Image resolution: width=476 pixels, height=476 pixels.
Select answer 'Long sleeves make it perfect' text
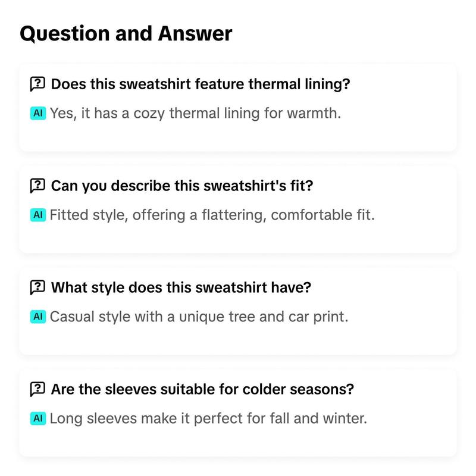pos(208,418)
